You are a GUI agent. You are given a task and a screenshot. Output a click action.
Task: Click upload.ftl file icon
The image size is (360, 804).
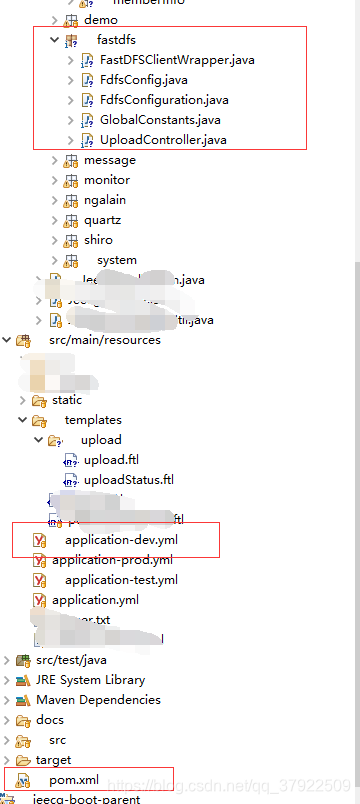coord(70,460)
